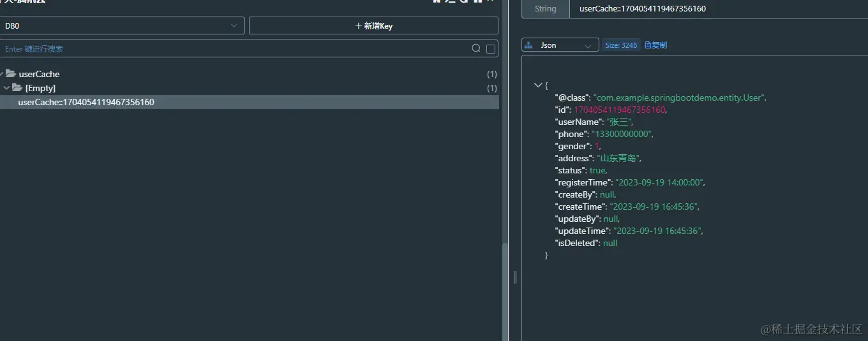Click the "id" value 1704054119467356160 in JSON
Screen dimensions: 868x341
click(x=619, y=110)
